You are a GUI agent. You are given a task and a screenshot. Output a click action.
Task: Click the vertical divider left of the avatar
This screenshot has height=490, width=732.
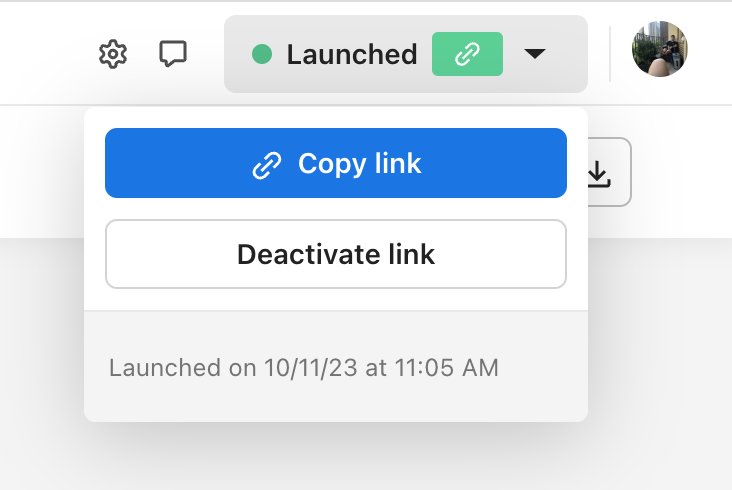click(x=610, y=54)
